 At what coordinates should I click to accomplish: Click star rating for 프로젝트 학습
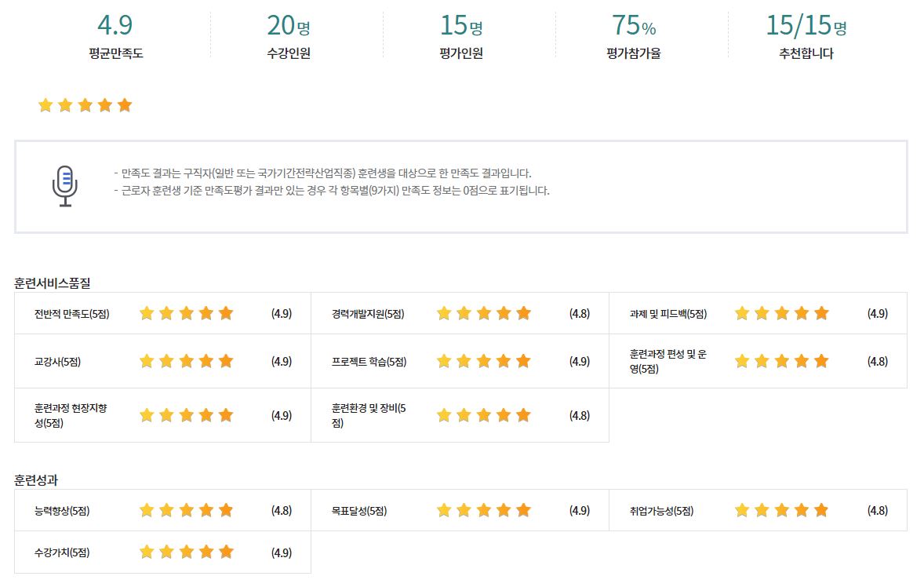pos(484,361)
